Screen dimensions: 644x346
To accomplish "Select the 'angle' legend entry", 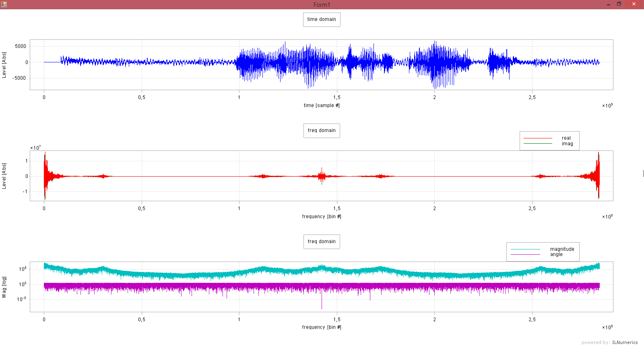I will [556, 254].
